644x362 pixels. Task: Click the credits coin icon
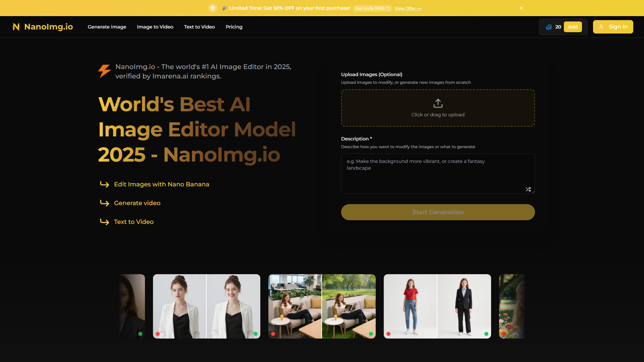[549, 27]
